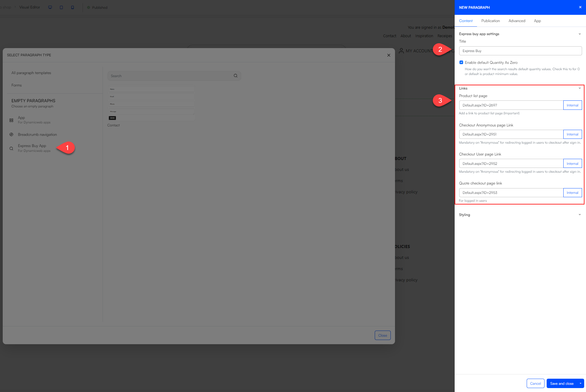Select tablet preview icon in top bar
The height and width of the screenshot is (392, 586).
pos(61,7)
